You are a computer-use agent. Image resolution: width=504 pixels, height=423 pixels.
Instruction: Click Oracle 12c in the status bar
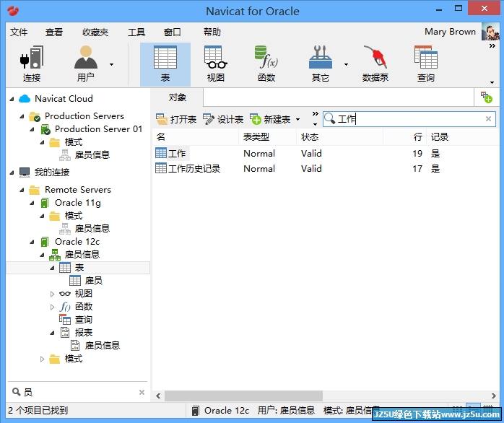(x=227, y=411)
